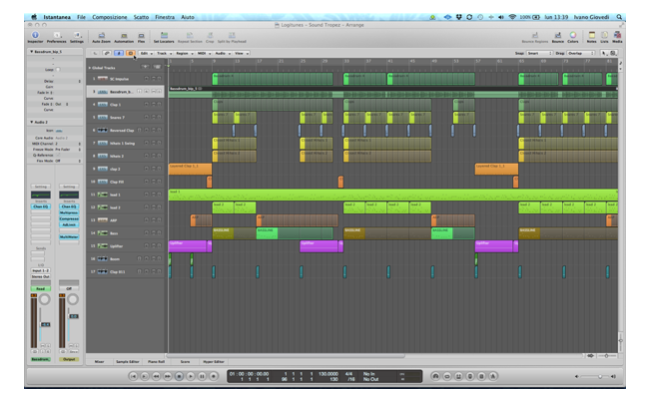Open the Drag dropdown set to Overlap
Image resolution: width=657 pixels, height=403 pixels.
pyautogui.click(x=581, y=53)
